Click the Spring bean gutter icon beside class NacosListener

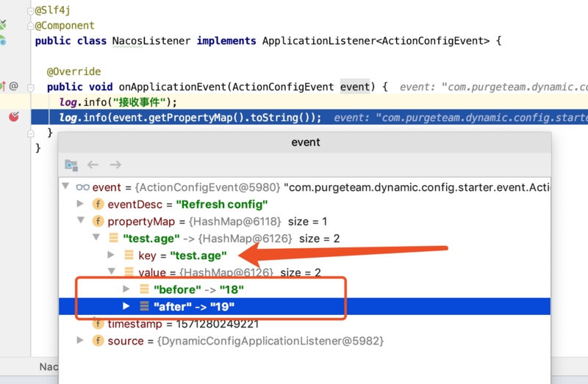(x=3, y=40)
